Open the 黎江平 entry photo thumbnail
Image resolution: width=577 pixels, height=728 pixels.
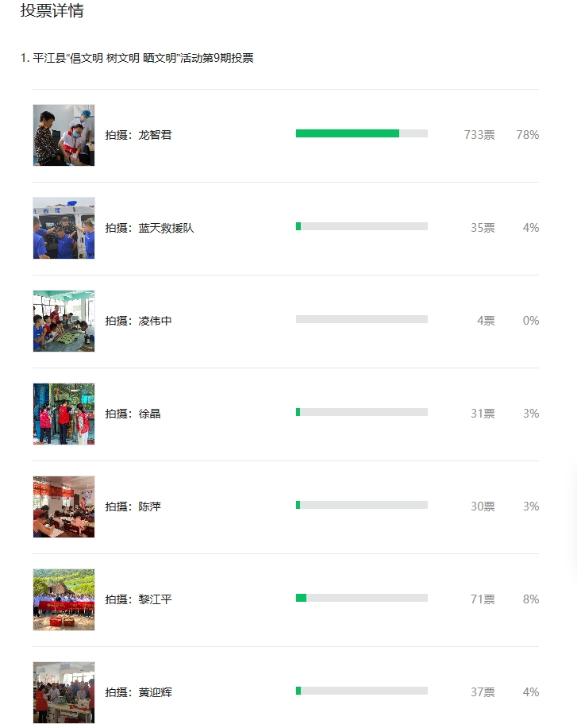pos(63,599)
